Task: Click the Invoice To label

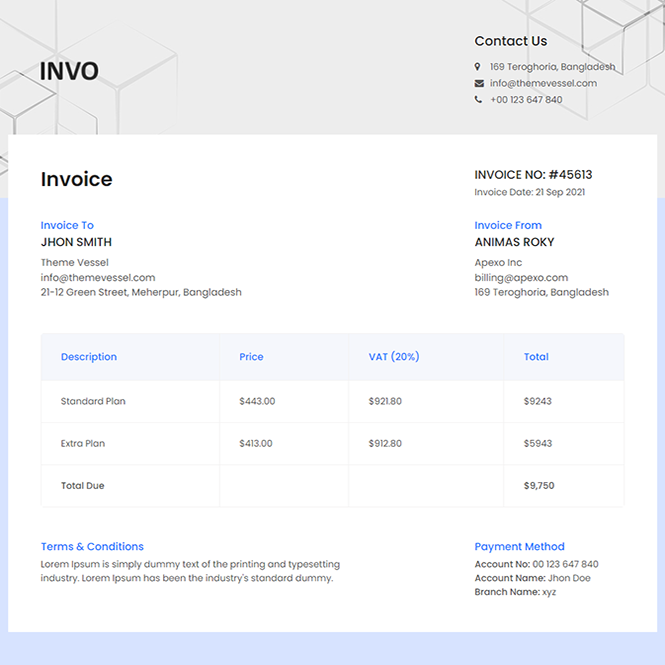Action: 67,226
